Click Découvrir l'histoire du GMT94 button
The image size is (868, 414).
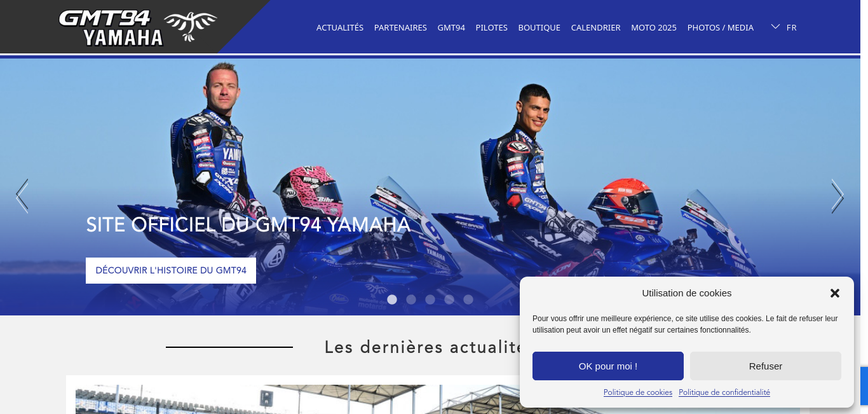(171, 270)
